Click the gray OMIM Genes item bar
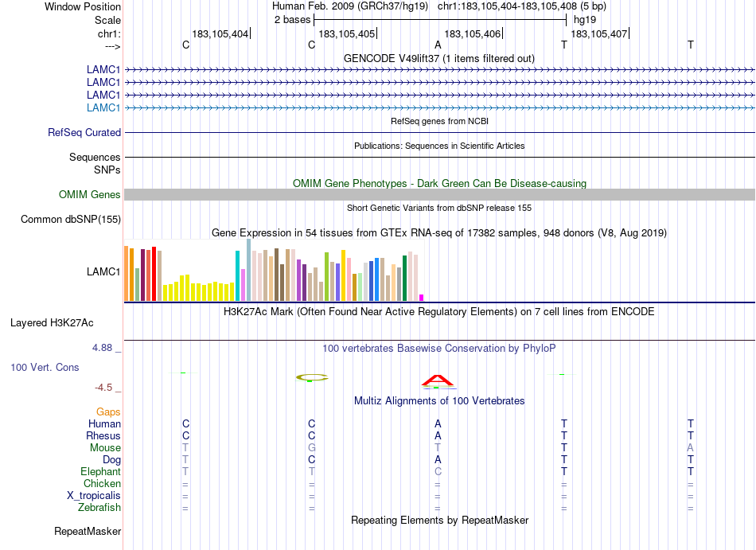The width and height of the screenshot is (756, 550). (439, 194)
